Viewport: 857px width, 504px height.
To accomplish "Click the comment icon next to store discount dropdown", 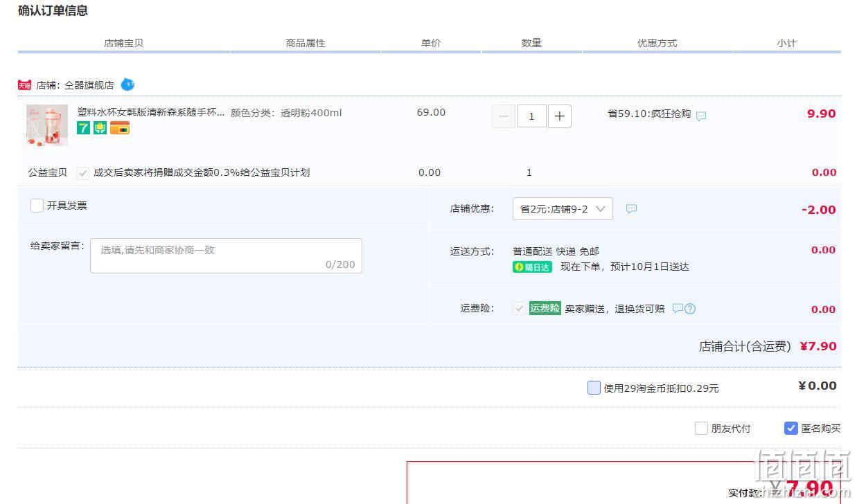I will [x=631, y=209].
